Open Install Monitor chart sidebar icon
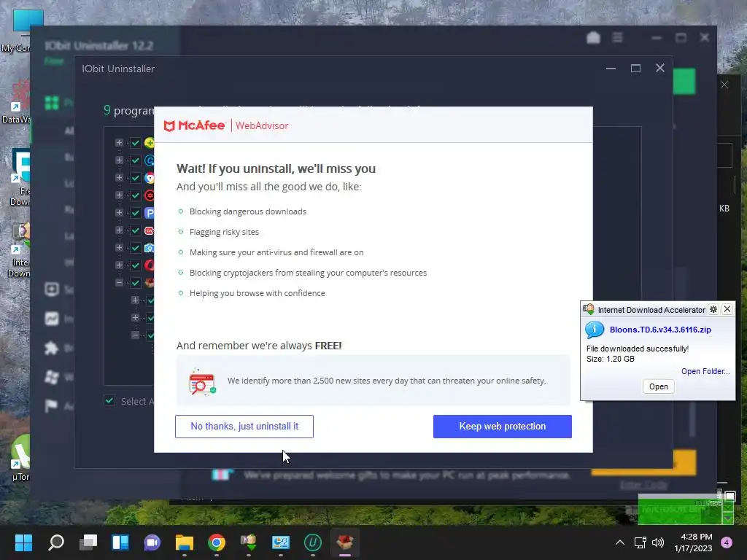747x560 pixels. pyautogui.click(x=52, y=319)
